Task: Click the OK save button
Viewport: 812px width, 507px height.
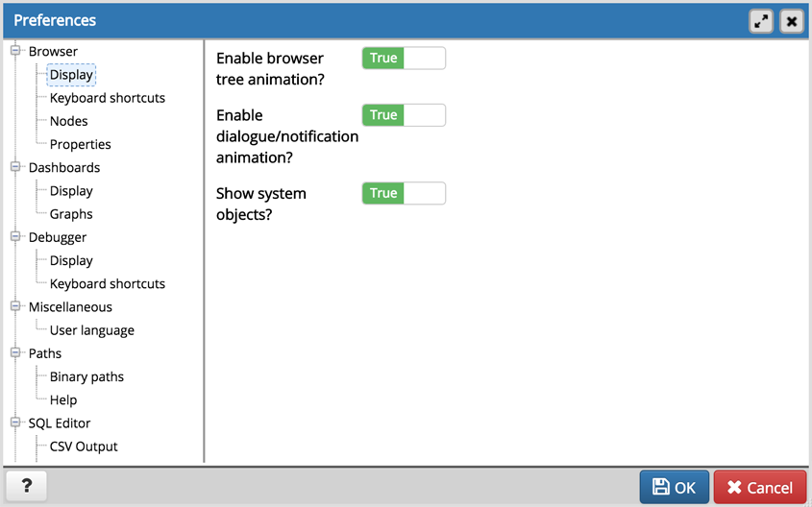Action: pyautogui.click(x=675, y=487)
